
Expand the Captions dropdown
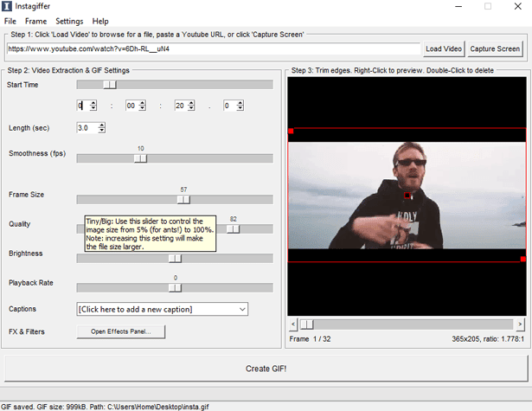[242, 309]
